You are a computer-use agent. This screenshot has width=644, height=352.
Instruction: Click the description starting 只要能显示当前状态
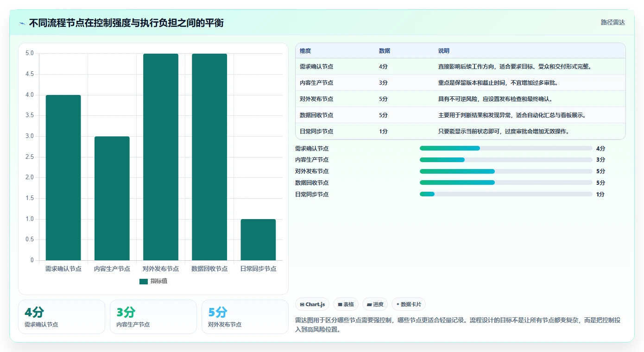(x=504, y=132)
